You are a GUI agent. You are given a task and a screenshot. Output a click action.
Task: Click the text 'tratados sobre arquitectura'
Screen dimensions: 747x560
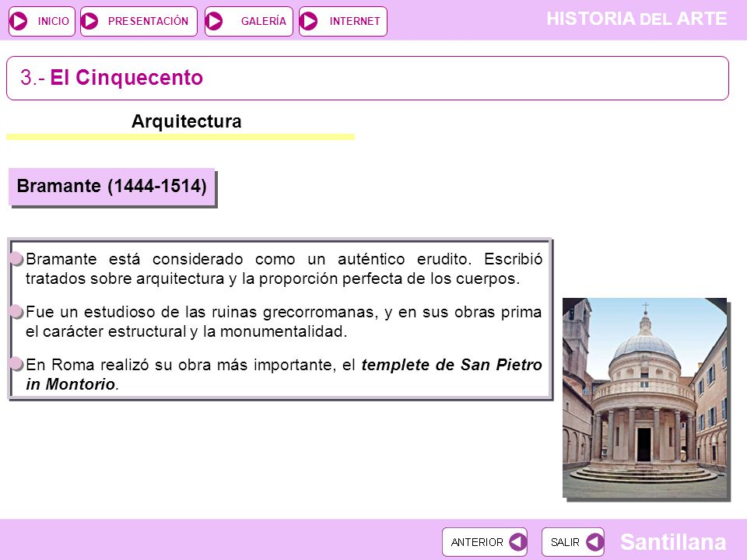pos(124,278)
